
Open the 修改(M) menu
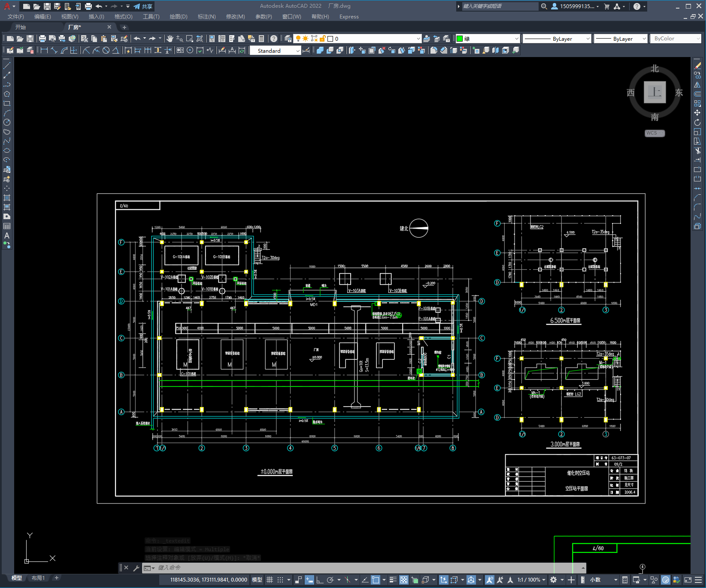(x=235, y=17)
